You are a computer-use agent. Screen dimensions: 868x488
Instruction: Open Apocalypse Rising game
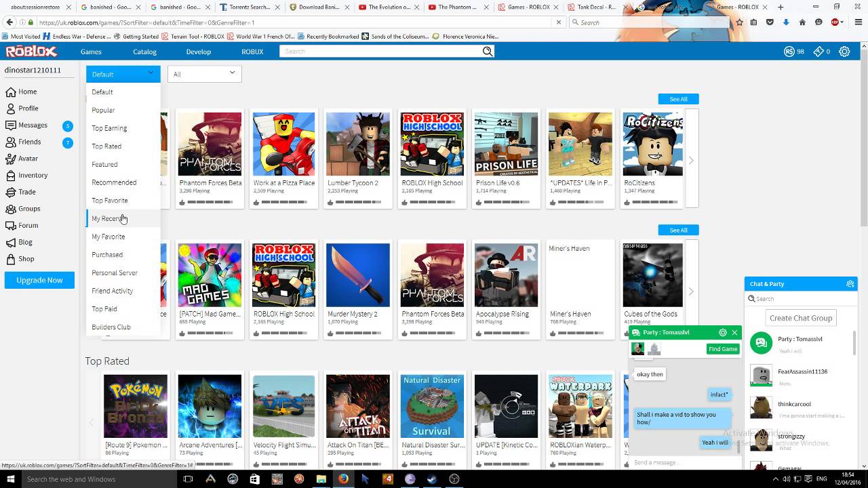pyautogui.click(x=507, y=275)
